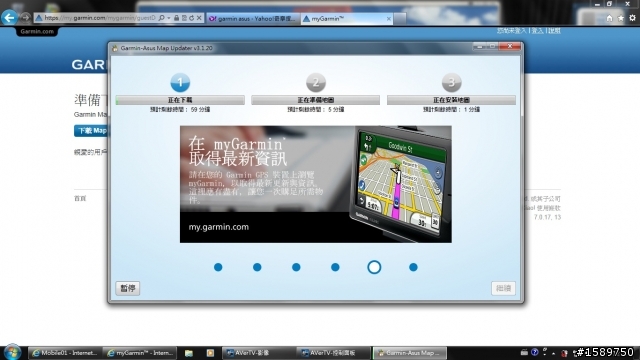Open the Windows Start orb
This screenshot has width=640, height=360.
click(12, 352)
